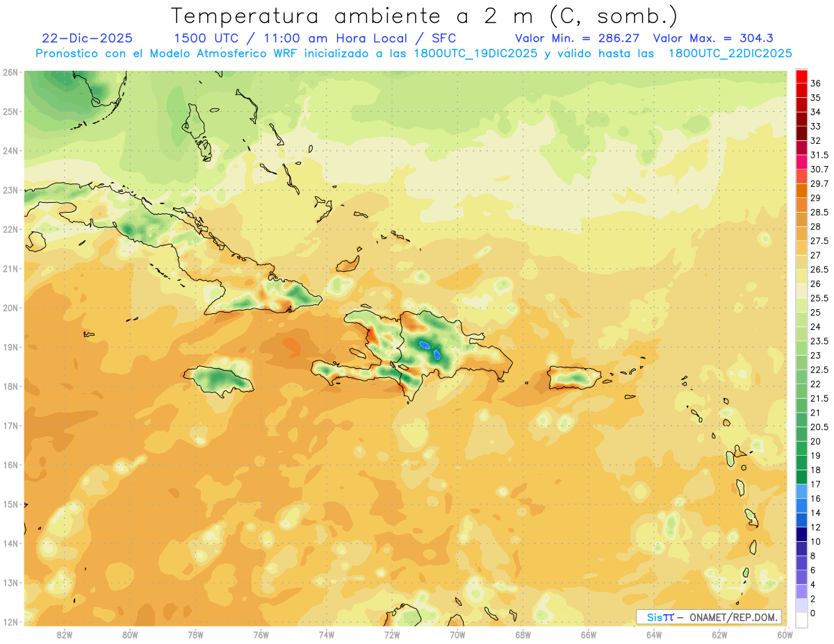
Task: Click the '18N' latitude label
Action: 10,386
